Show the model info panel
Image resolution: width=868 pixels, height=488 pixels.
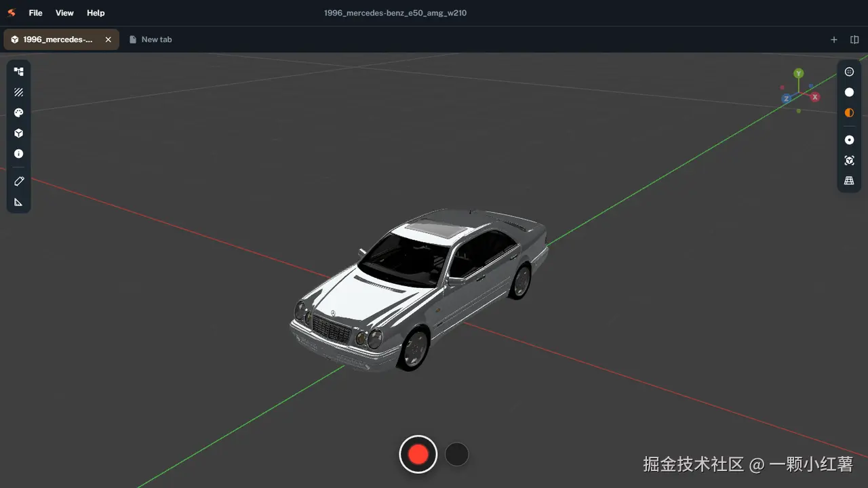pyautogui.click(x=18, y=154)
